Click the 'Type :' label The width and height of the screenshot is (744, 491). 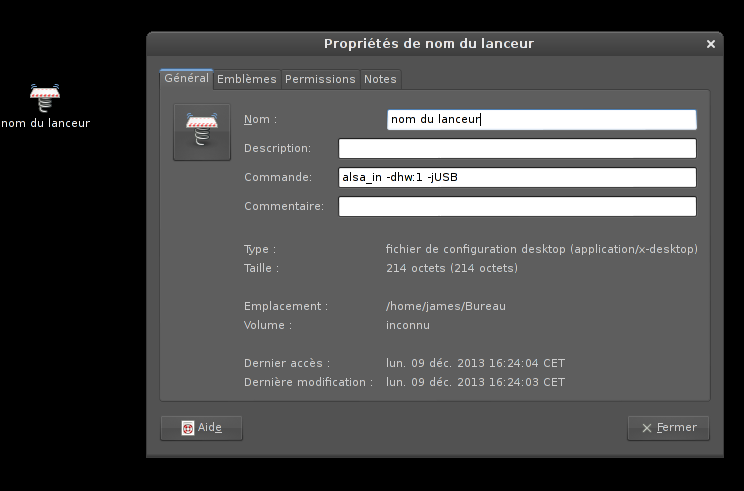tap(260, 249)
